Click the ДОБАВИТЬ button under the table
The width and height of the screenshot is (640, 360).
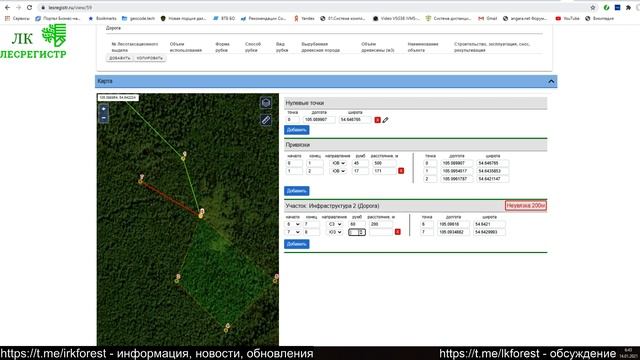click(x=120, y=58)
